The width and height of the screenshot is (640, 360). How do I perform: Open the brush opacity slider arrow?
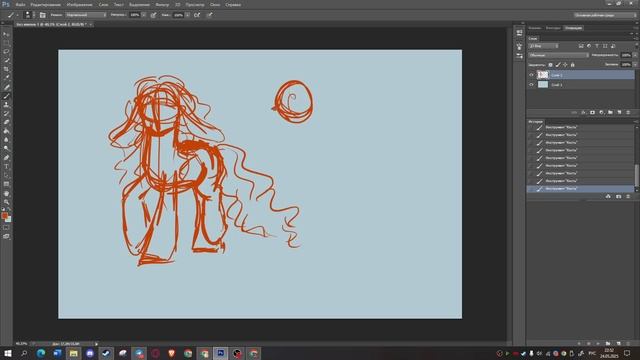coord(144,15)
